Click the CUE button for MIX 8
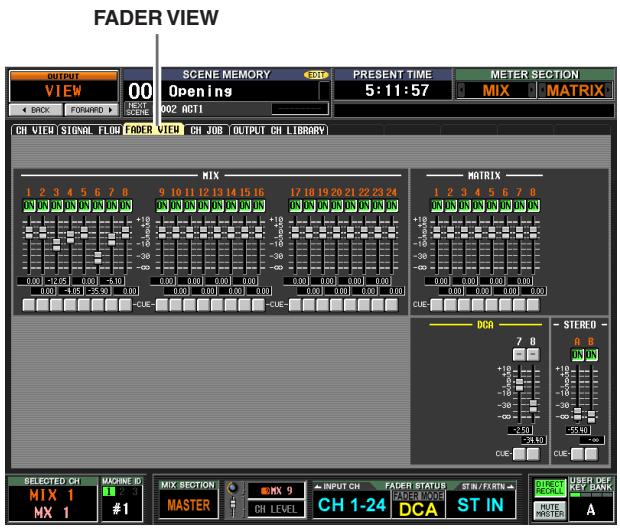 pos(125,305)
